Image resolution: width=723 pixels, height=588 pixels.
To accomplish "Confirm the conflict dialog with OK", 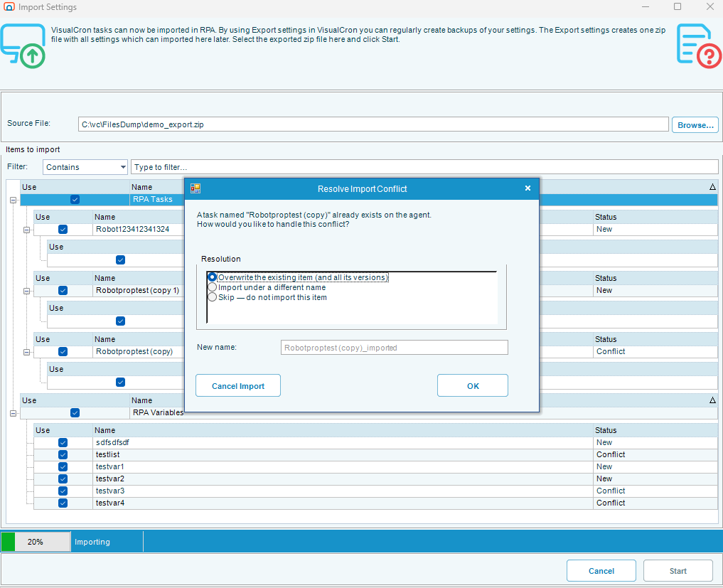I will coord(473,385).
